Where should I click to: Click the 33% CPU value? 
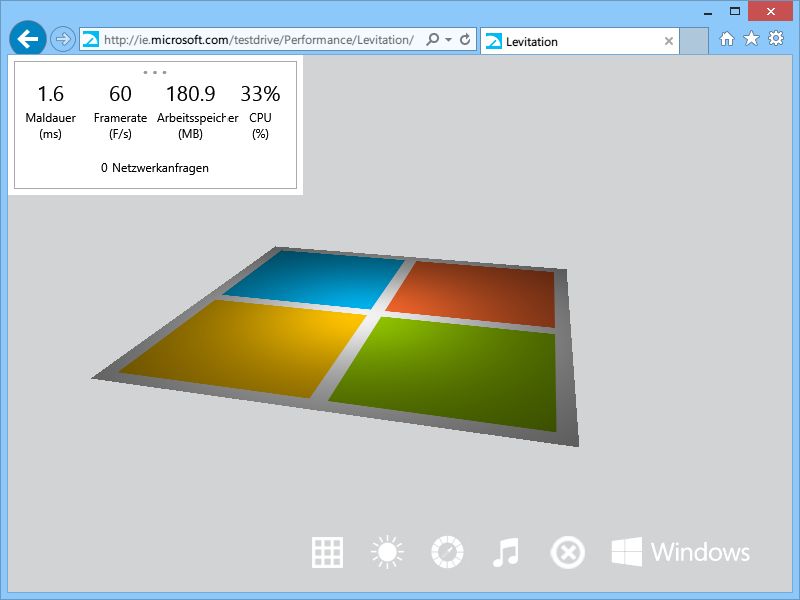click(x=260, y=93)
